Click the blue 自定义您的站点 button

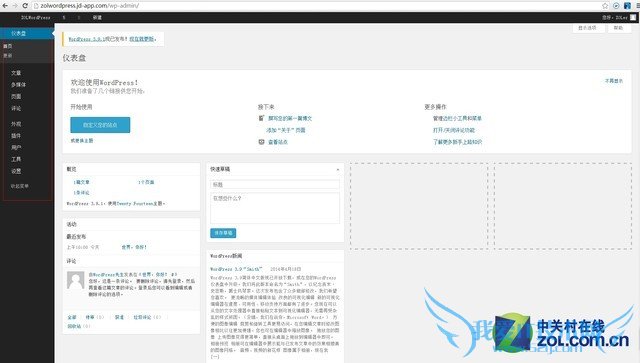click(100, 125)
